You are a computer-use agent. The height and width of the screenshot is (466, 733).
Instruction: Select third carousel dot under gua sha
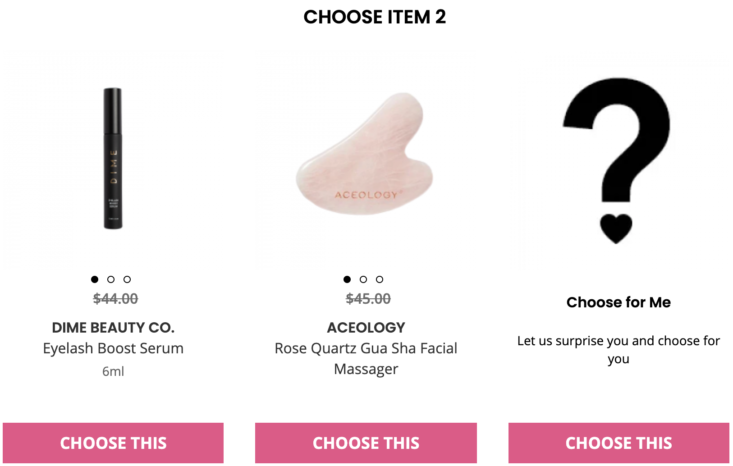[x=380, y=280]
